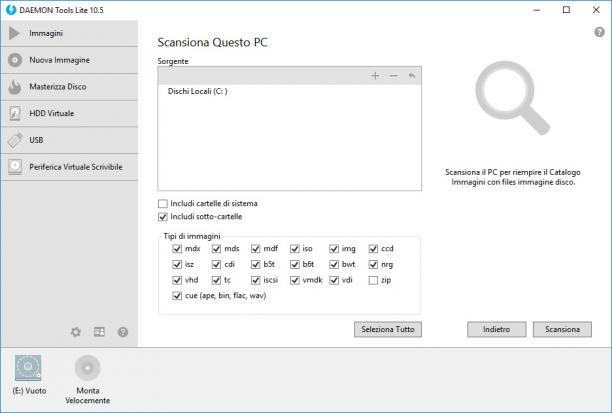Open settings gear icon in sidebar
Image resolution: width=612 pixels, height=413 pixels.
76,332
